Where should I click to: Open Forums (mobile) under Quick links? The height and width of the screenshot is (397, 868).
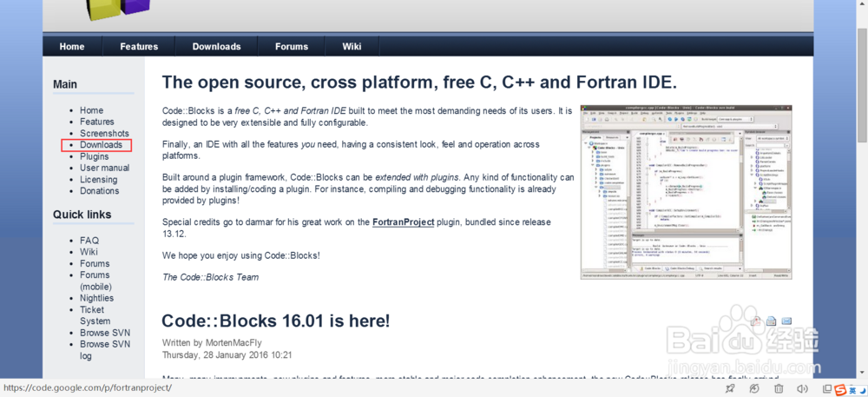pos(95,281)
